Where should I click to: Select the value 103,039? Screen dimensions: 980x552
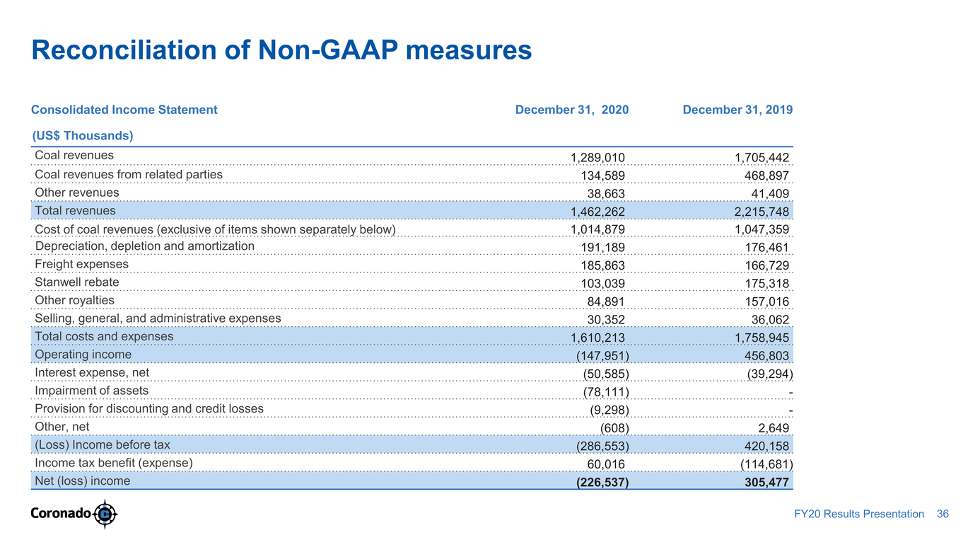[x=602, y=284]
